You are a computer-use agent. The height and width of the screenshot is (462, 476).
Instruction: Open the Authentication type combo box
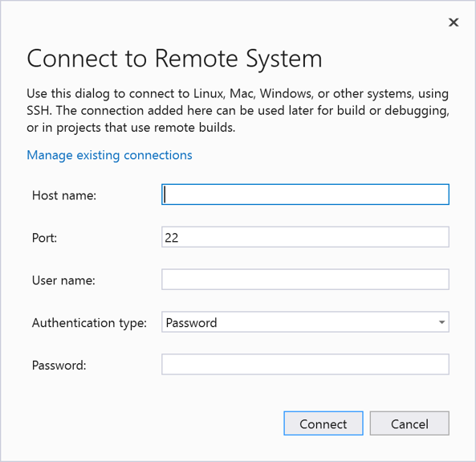coord(305,322)
